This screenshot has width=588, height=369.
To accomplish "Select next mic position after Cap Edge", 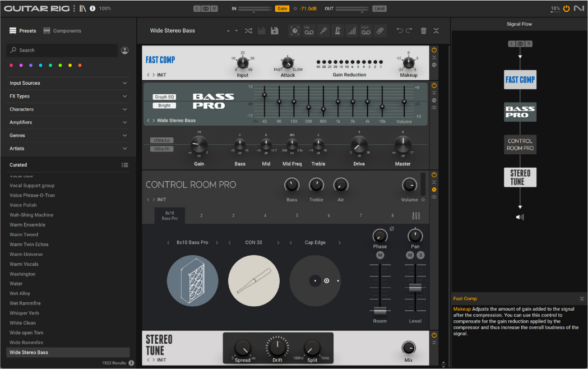I will 339,243.
